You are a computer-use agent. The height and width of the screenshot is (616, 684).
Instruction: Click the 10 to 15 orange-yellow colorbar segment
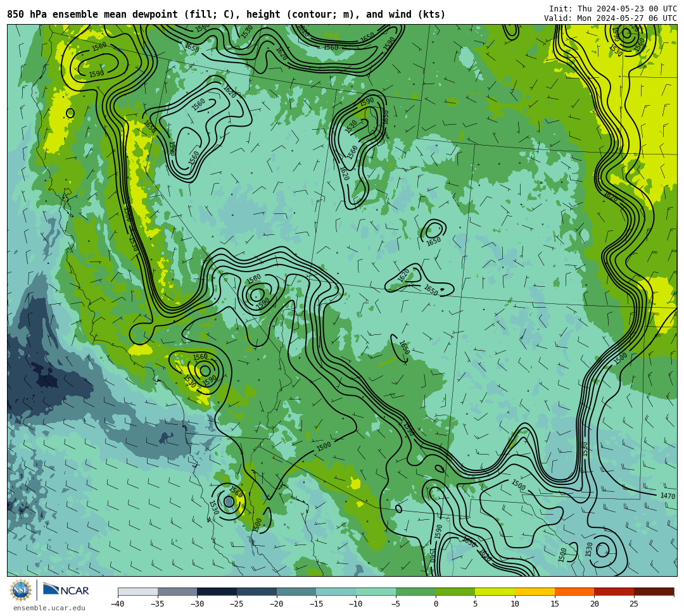[535, 591]
